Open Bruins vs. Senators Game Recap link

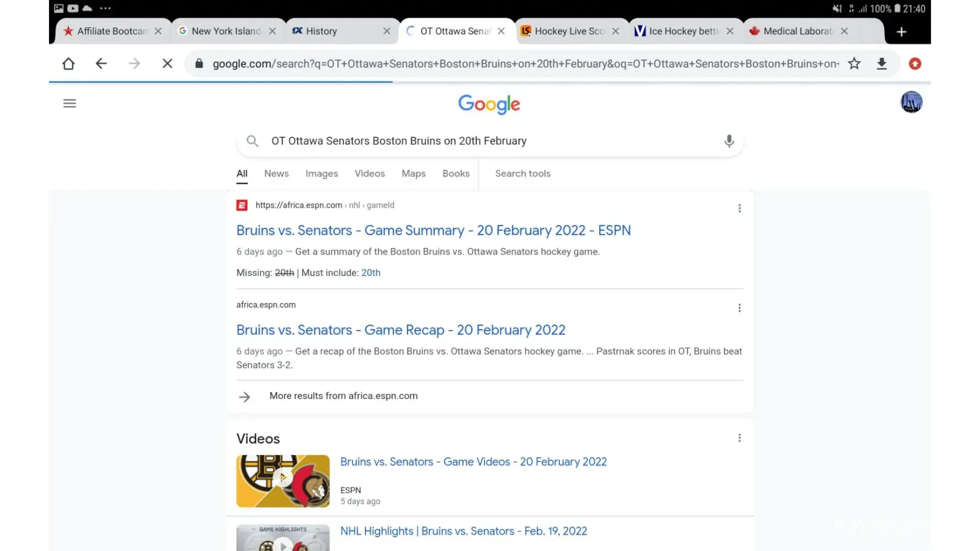pos(401,330)
